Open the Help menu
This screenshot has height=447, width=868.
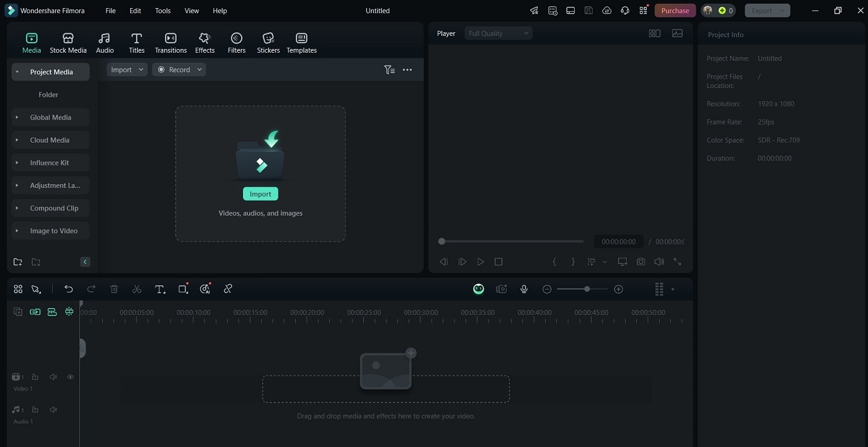point(219,11)
